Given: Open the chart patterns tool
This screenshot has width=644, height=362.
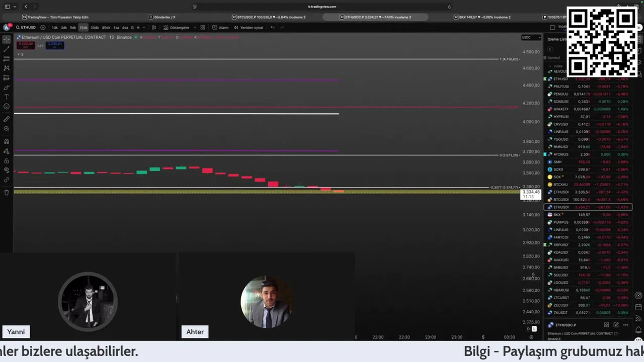Looking at the screenshot, I should point(7,68).
